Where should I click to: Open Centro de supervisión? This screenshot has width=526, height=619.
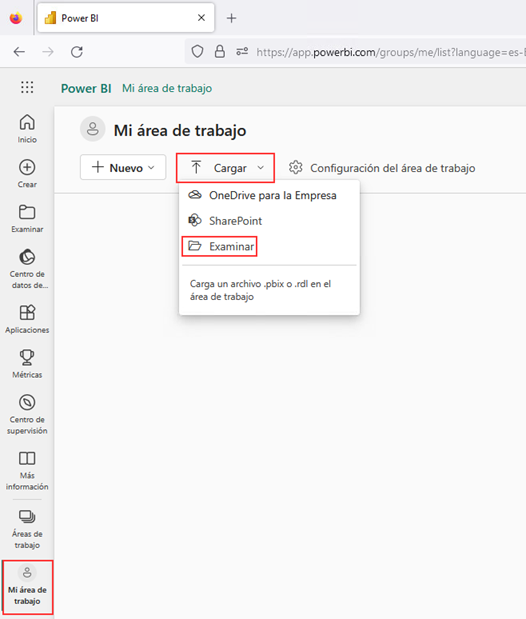click(27, 414)
